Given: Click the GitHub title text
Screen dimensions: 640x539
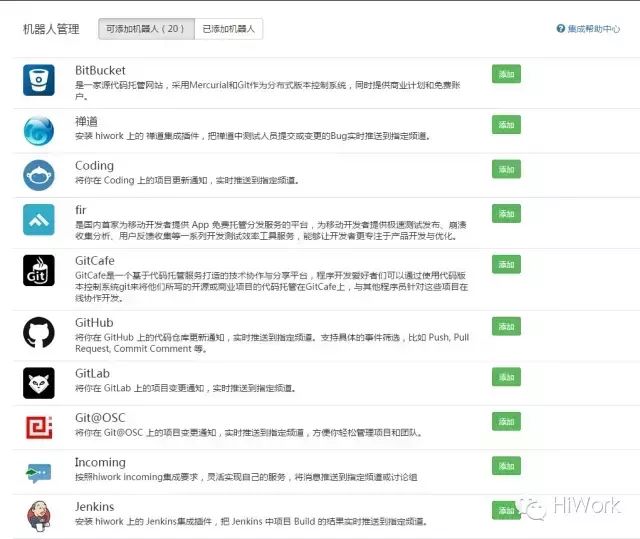Looking at the screenshot, I should [x=94, y=322].
